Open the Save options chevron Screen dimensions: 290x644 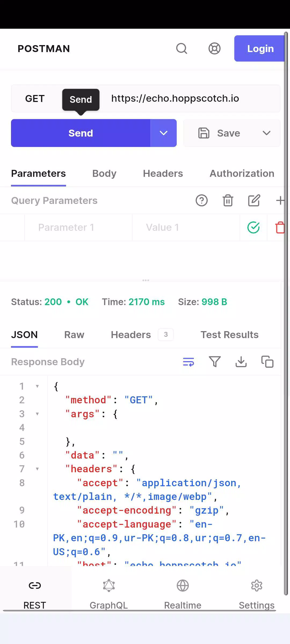pyautogui.click(x=266, y=133)
